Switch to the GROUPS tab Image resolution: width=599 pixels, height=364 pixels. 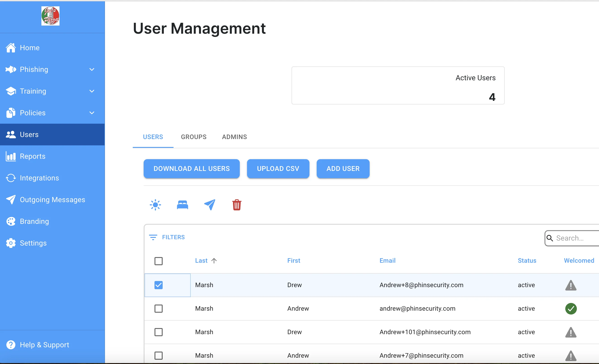pyautogui.click(x=193, y=137)
